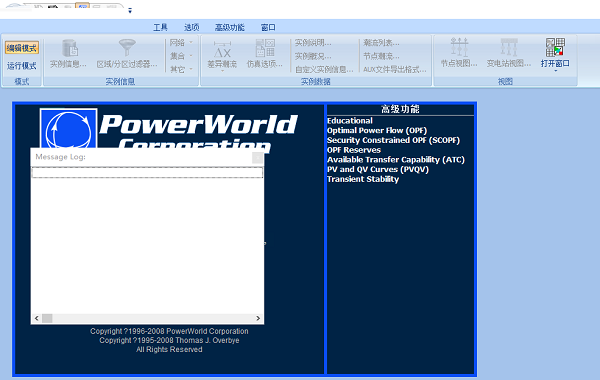The image size is (600, 380).
Task: Click Available Transfer Capability (ATC) entry
Action: point(396,160)
